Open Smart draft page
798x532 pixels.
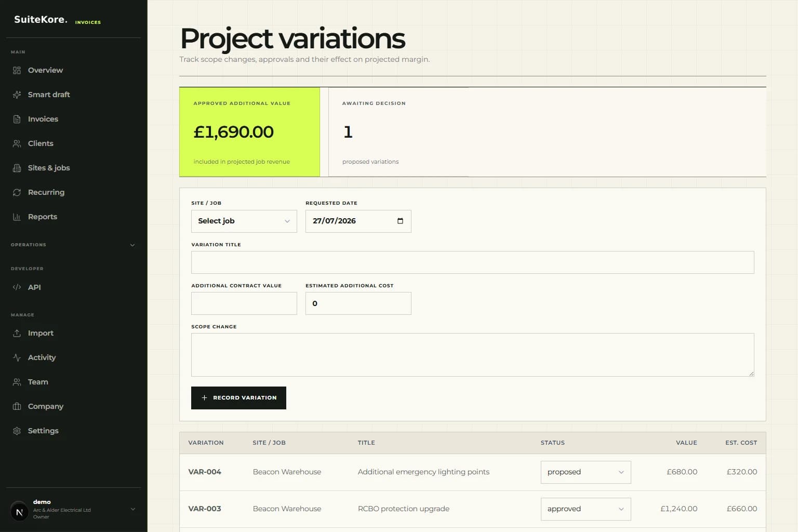73,95
